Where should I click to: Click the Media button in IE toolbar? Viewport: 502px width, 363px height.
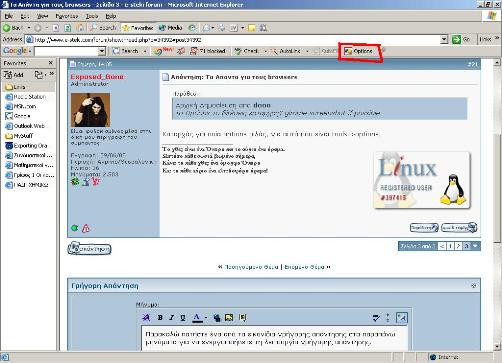170,28
